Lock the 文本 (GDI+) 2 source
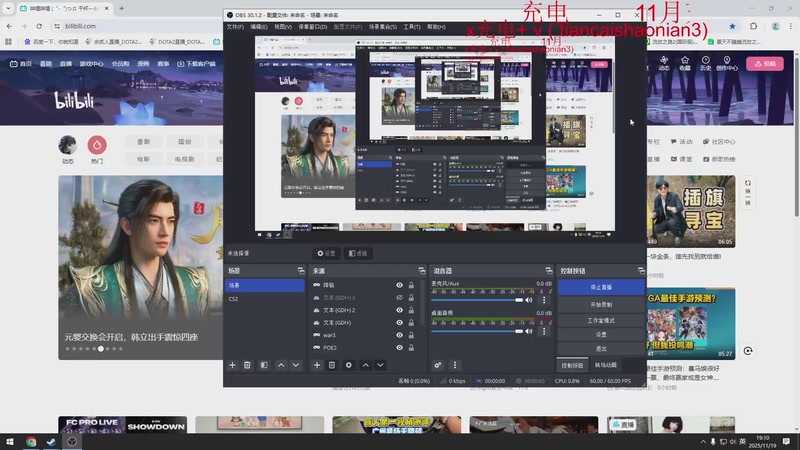This screenshot has height=450, width=800. pyautogui.click(x=411, y=310)
